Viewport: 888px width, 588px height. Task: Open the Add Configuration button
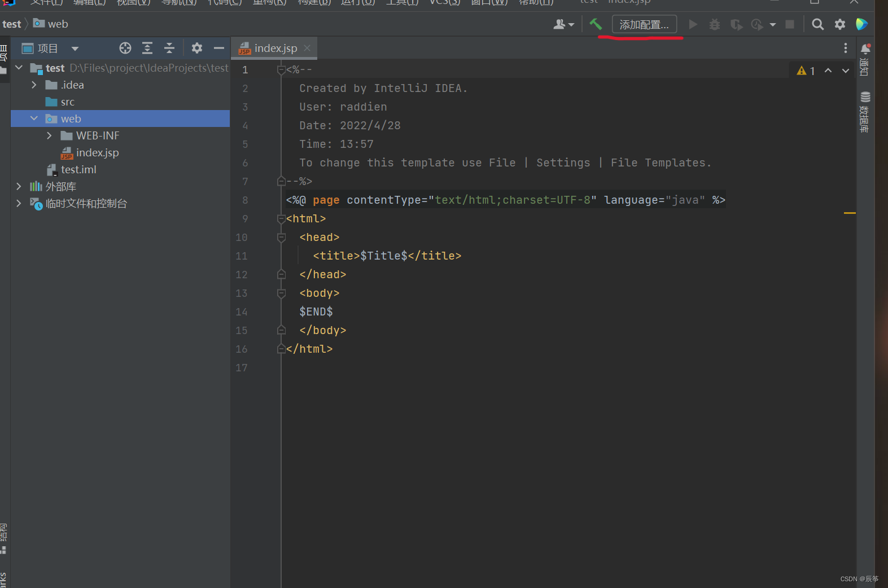[x=644, y=24]
